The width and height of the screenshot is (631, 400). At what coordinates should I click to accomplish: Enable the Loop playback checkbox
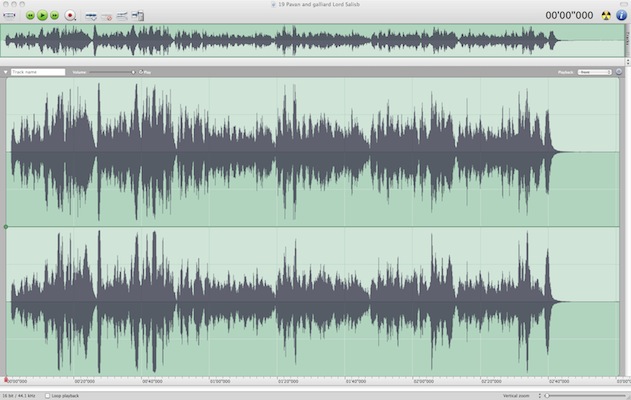(47, 396)
